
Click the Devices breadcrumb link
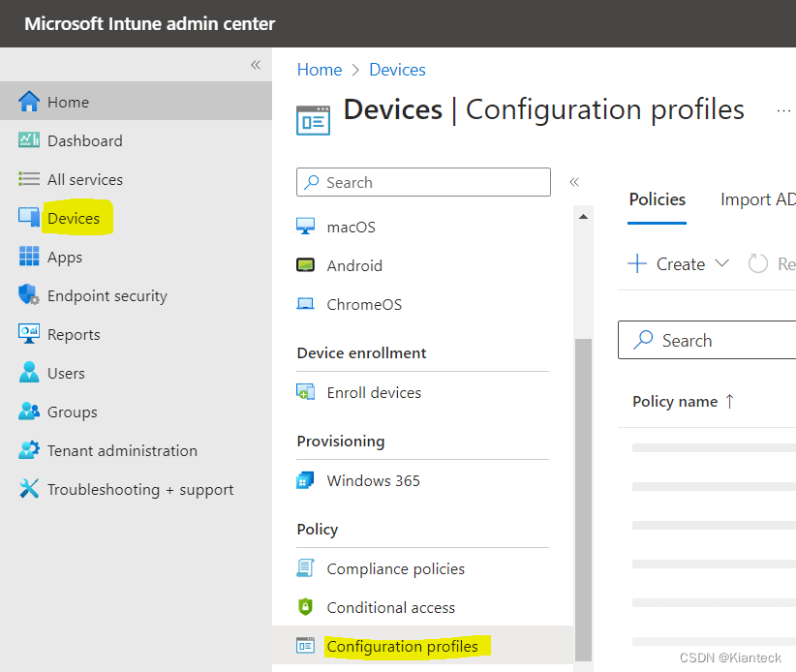pos(397,70)
